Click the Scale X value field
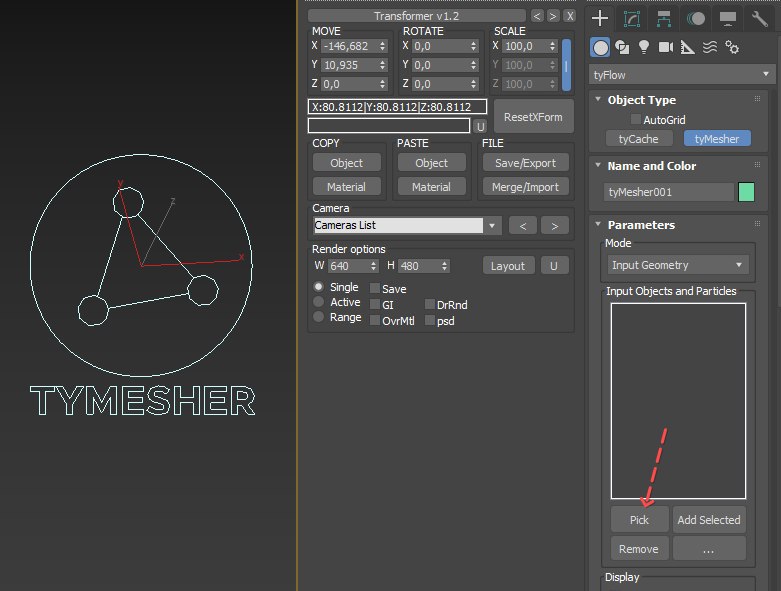Image resolution: width=781 pixels, height=591 pixels. click(525, 46)
